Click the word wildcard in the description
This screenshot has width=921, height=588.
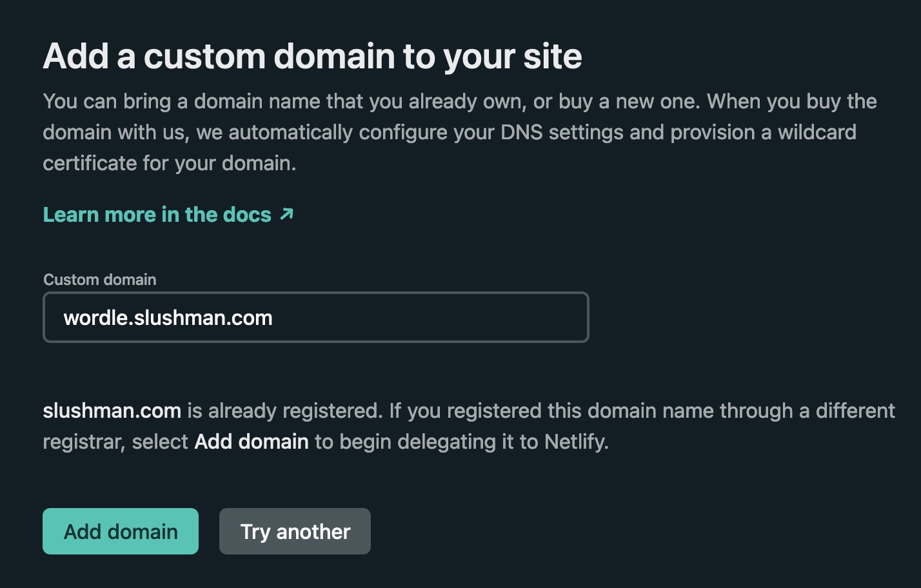[817, 132]
